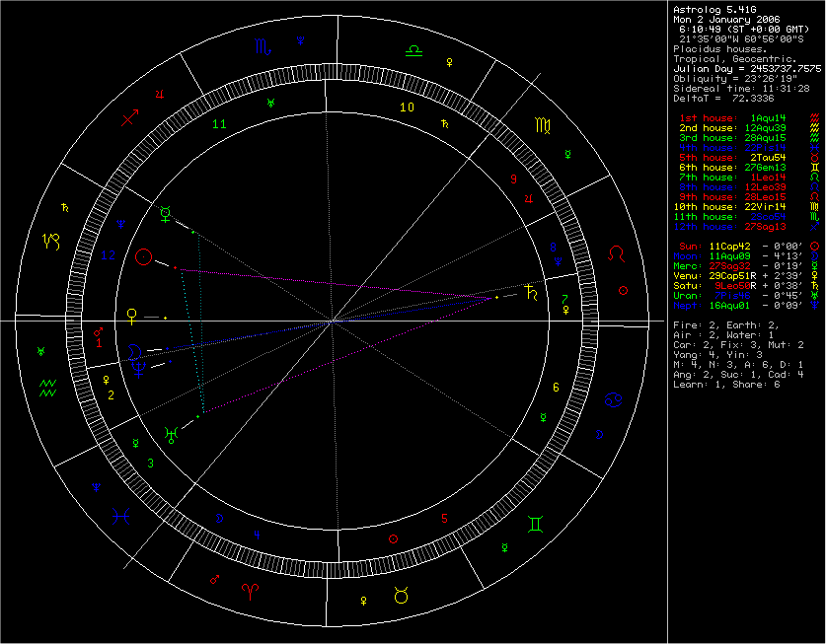Select the Sagittarius glyph in the 12th house row

point(814,227)
